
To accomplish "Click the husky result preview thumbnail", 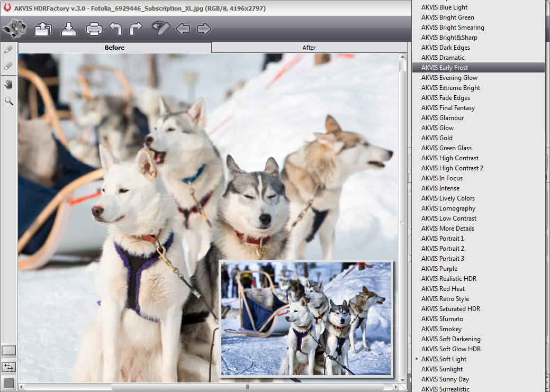I will tap(306, 318).
